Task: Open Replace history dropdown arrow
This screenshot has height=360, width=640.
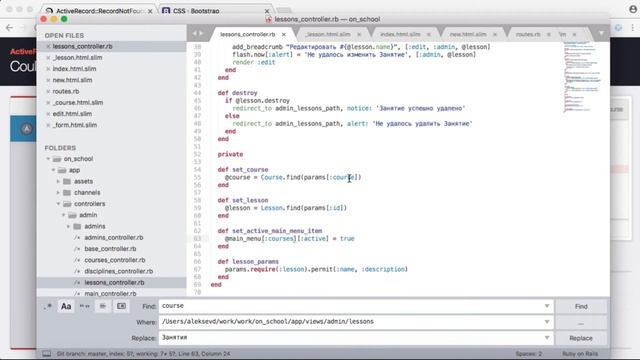Action: pyautogui.click(x=547, y=338)
